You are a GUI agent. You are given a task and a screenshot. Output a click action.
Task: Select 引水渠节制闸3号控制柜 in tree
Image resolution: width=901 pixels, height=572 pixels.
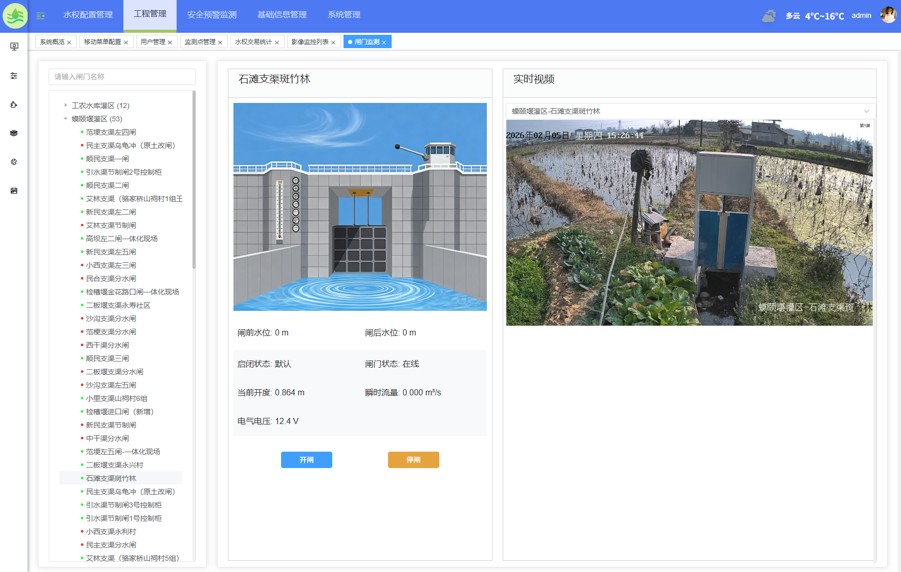124,505
